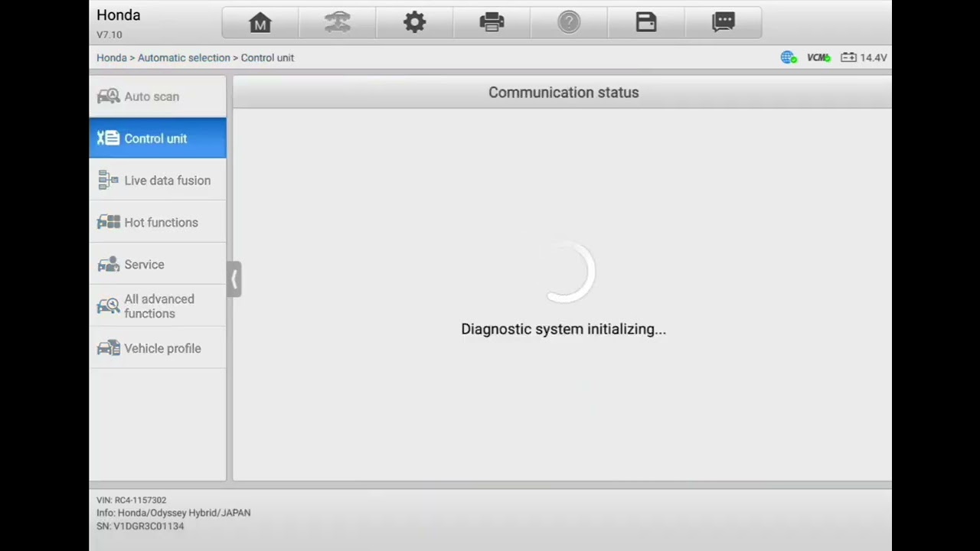Image resolution: width=980 pixels, height=551 pixels.
Task: Click the Honda title text
Action: point(119,15)
